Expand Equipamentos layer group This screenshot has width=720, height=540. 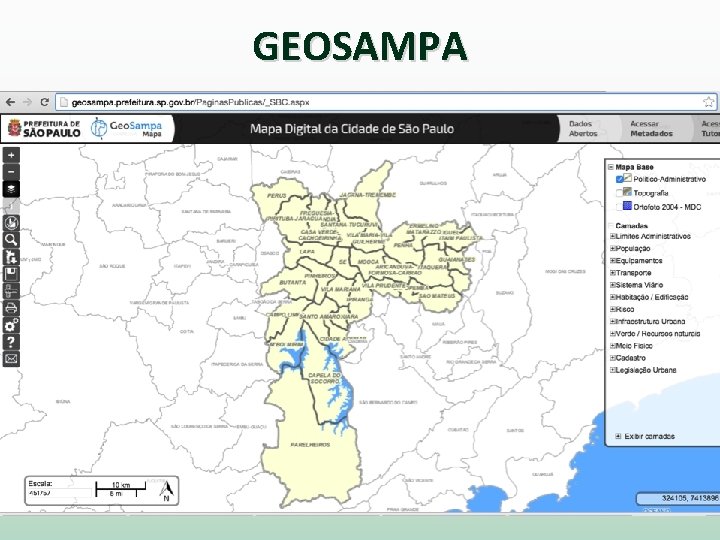613,260
